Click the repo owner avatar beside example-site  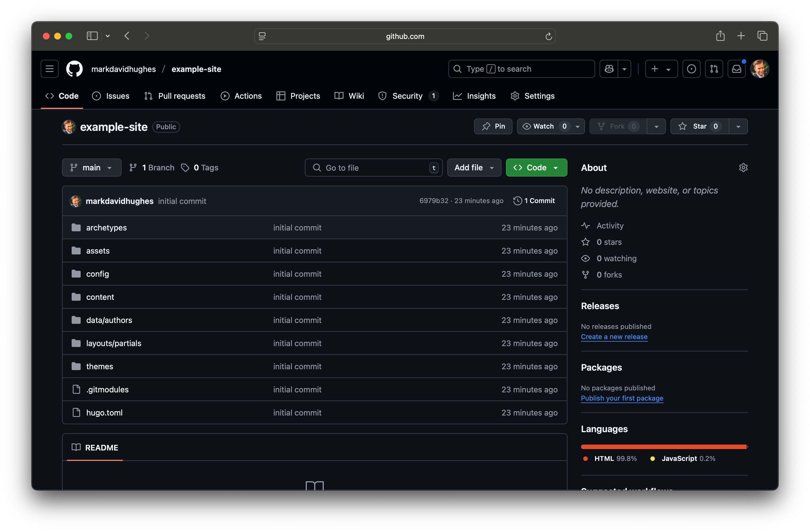[x=69, y=127]
